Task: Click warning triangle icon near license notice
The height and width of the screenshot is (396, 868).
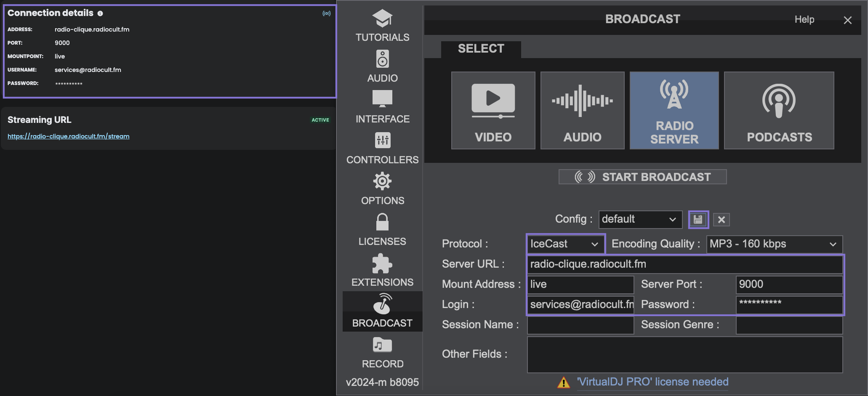Action: coord(564,382)
